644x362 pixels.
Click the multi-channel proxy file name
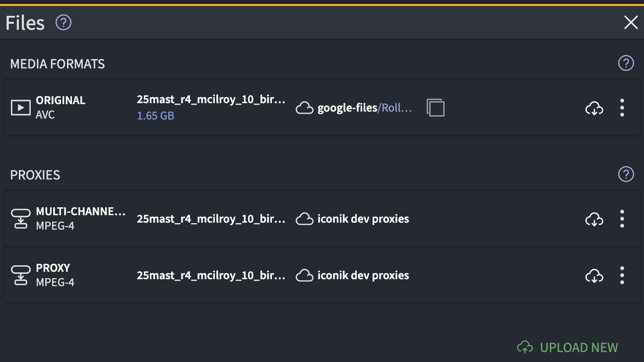coord(211,219)
